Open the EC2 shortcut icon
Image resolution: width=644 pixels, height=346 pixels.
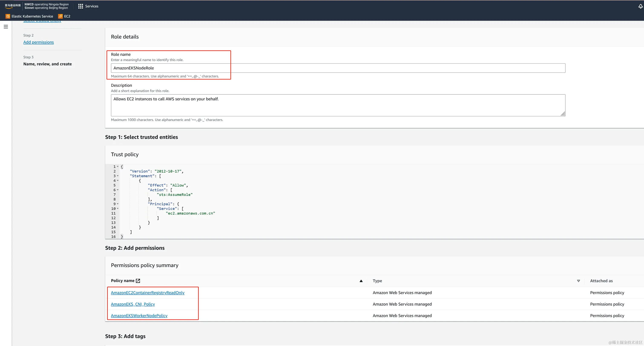coord(60,16)
